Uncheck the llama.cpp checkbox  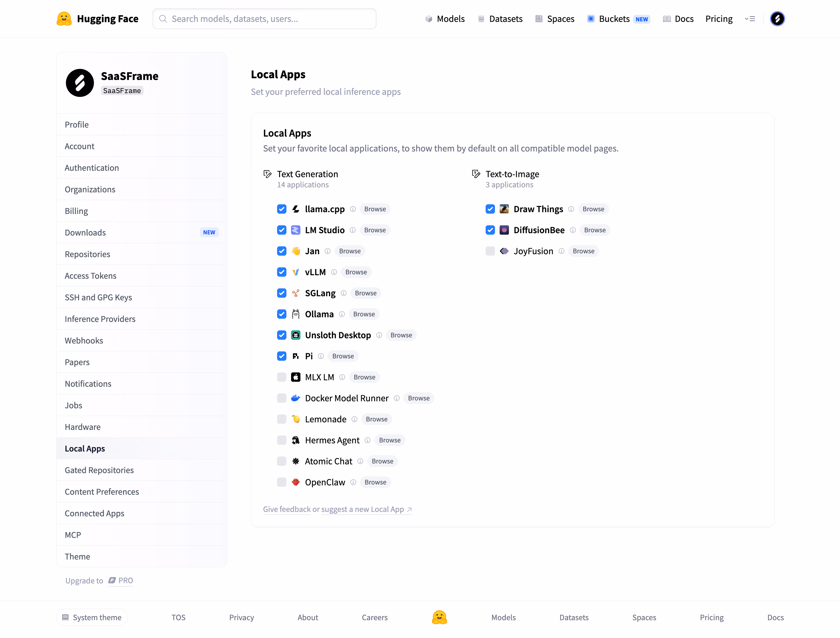[281, 209]
